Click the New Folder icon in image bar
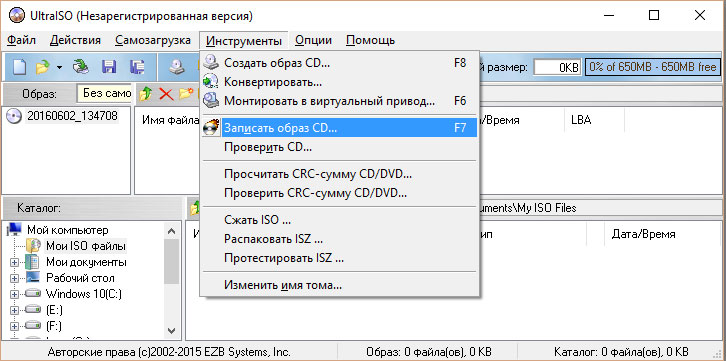The image size is (726, 361). coord(186,94)
